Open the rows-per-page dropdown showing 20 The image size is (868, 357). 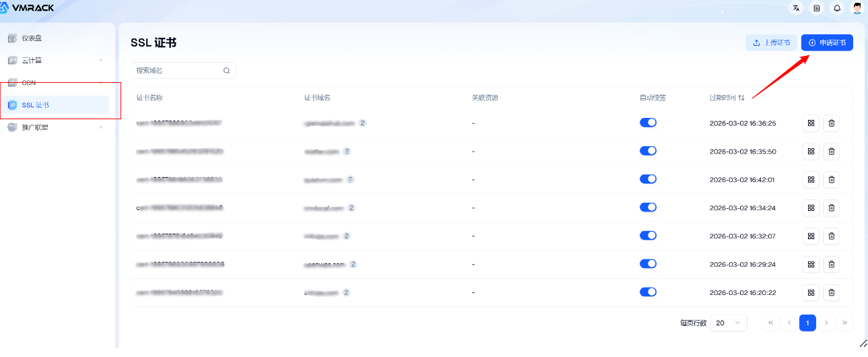(x=729, y=323)
